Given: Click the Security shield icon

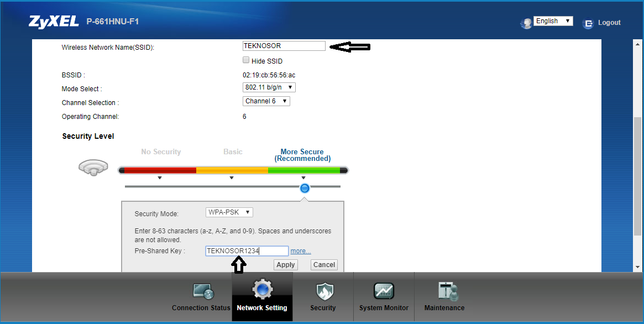Looking at the screenshot, I should pyautogui.click(x=325, y=291).
